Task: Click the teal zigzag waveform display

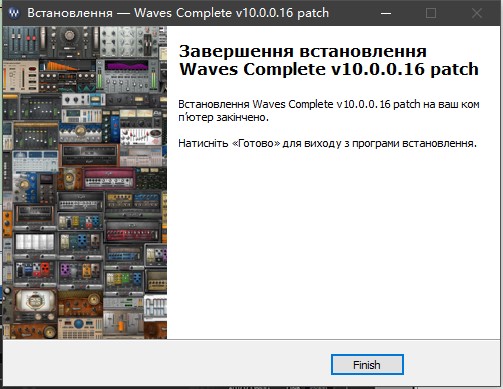Action: click(x=86, y=89)
